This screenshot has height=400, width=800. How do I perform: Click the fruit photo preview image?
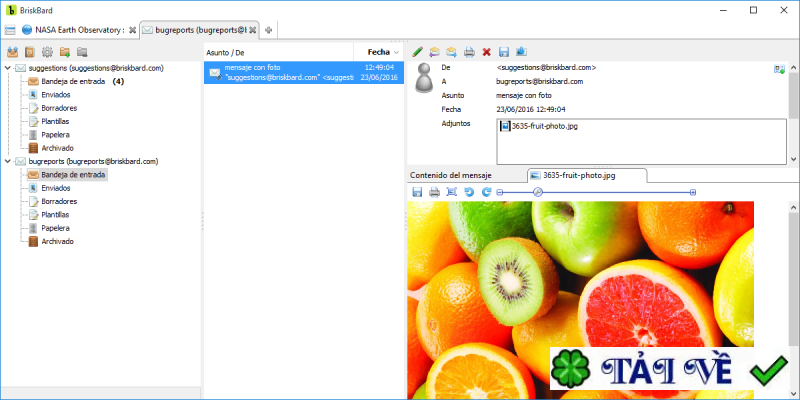click(580, 300)
